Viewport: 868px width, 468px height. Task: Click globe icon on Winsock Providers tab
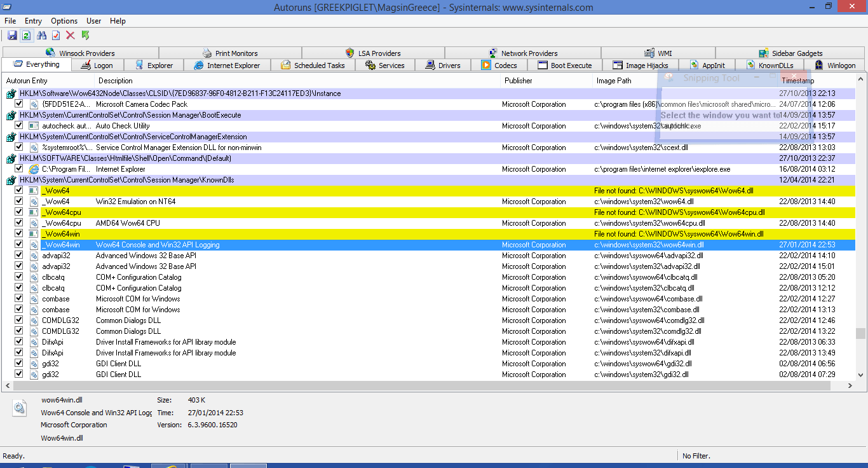pos(51,53)
